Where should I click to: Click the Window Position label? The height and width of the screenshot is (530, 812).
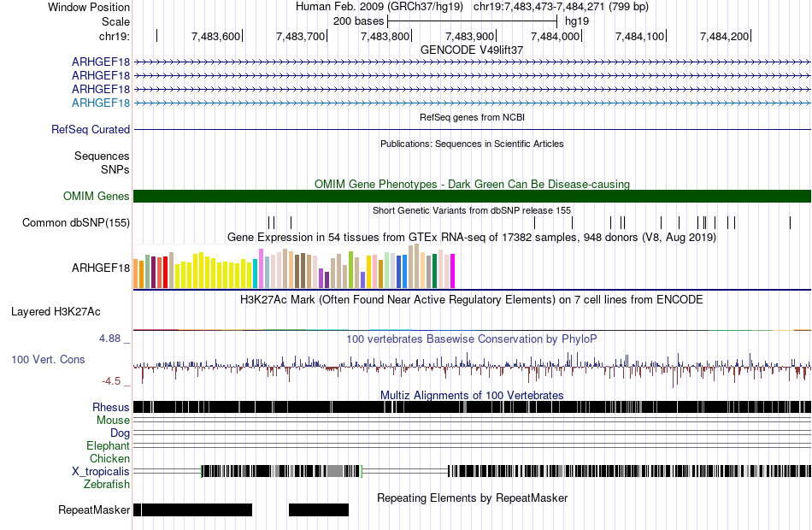click(x=89, y=7)
